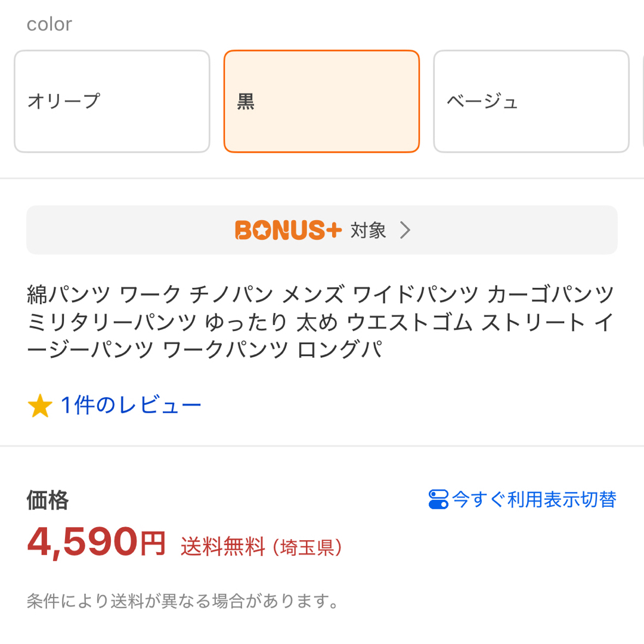Click the 送料無料 (埼玉県) shipping label
Image resolution: width=644 pixels, height=644 pixels.
point(261,547)
